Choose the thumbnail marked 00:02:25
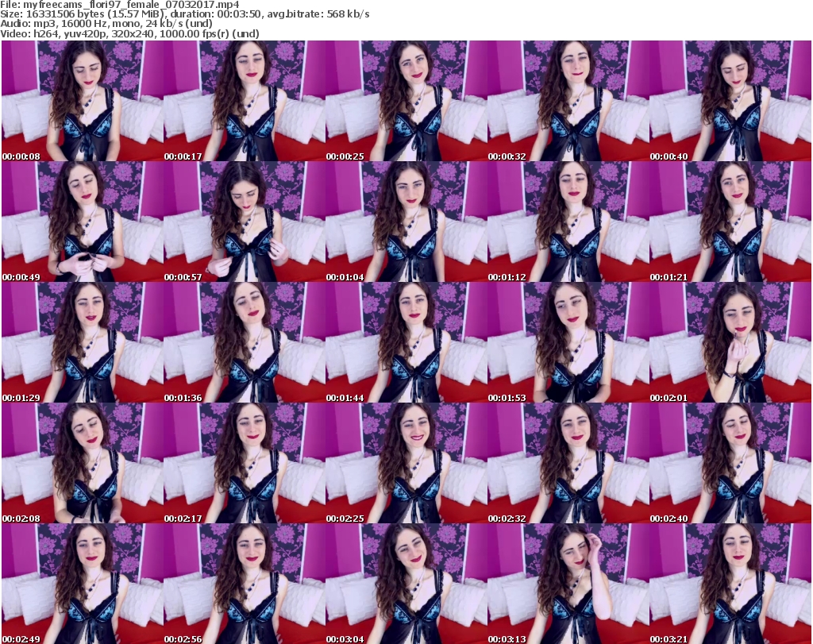The height and width of the screenshot is (644, 813). coord(406,463)
